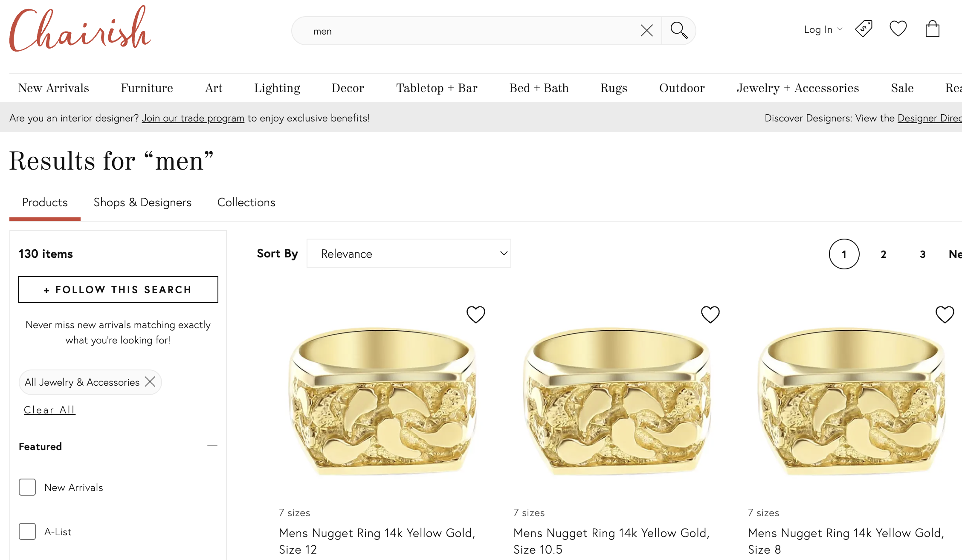Open the price tag deals icon

[864, 29]
